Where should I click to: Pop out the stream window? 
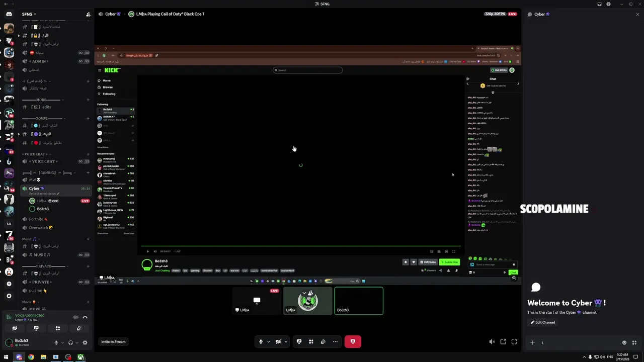(x=503, y=342)
